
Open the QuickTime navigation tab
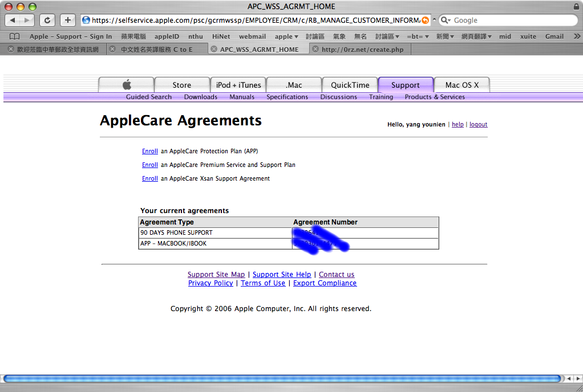(350, 85)
